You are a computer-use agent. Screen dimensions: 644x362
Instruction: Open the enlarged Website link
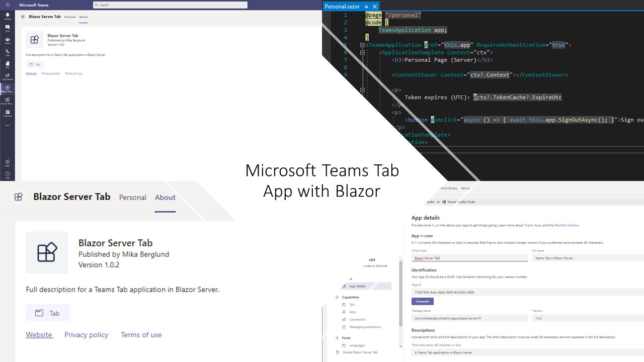pos(39,335)
